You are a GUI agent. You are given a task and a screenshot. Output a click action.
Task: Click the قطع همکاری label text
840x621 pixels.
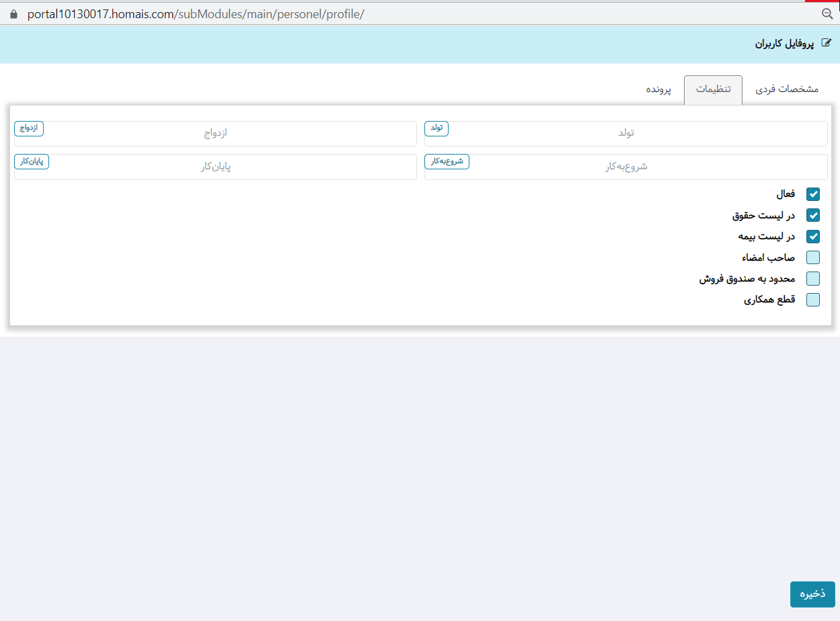coord(769,300)
